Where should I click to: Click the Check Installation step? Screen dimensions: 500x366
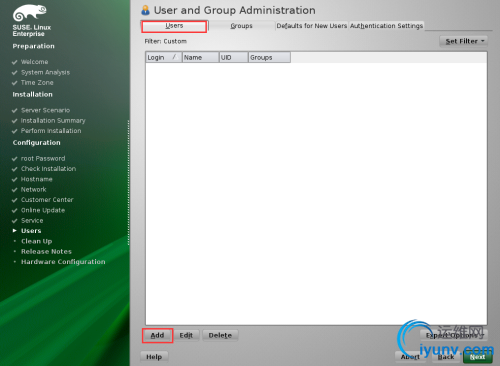click(x=48, y=169)
